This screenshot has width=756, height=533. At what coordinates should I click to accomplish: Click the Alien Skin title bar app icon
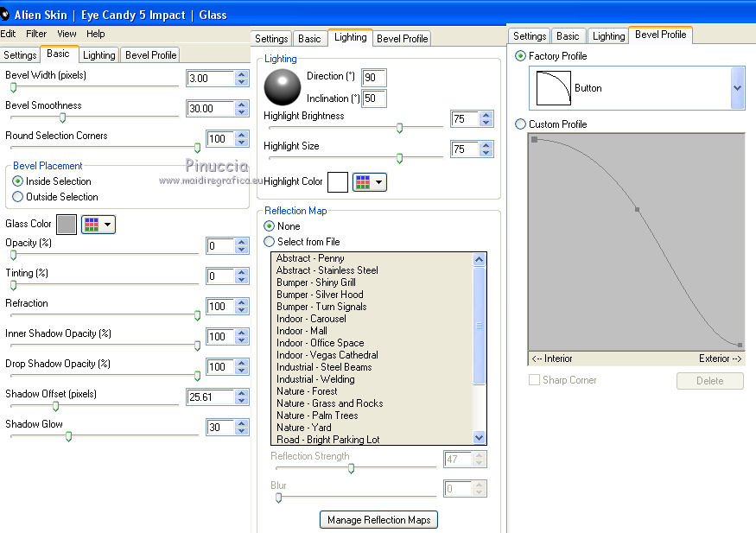[5, 14]
